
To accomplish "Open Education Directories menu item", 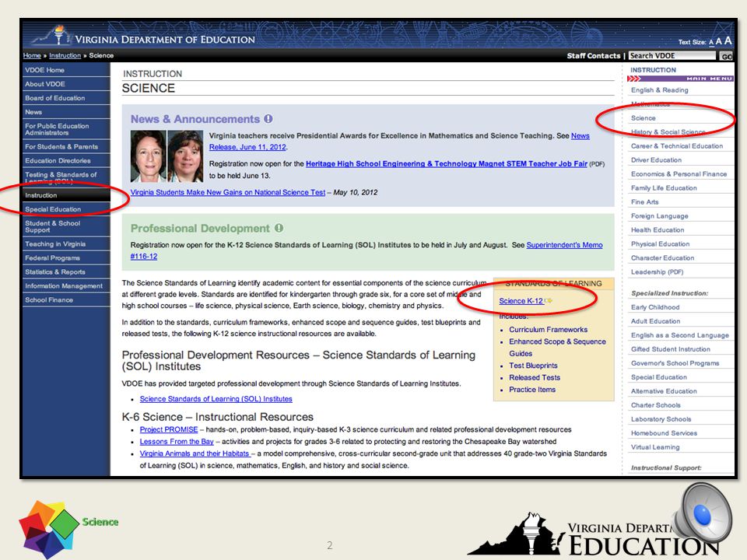I will (66, 161).
